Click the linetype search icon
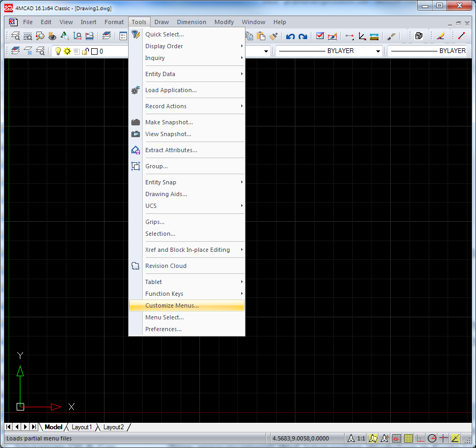 pyautogui.click(x=28, y=36)
